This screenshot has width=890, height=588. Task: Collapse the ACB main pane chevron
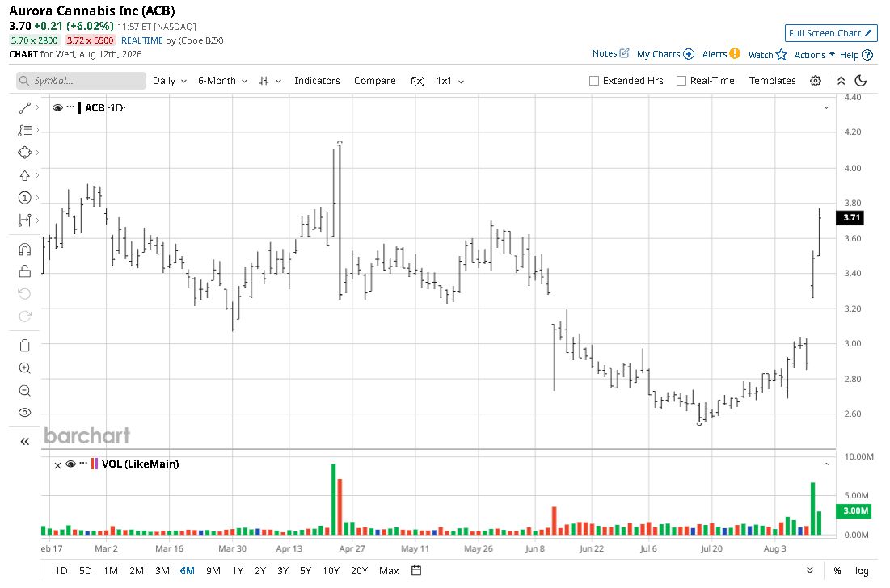(826, 107)
